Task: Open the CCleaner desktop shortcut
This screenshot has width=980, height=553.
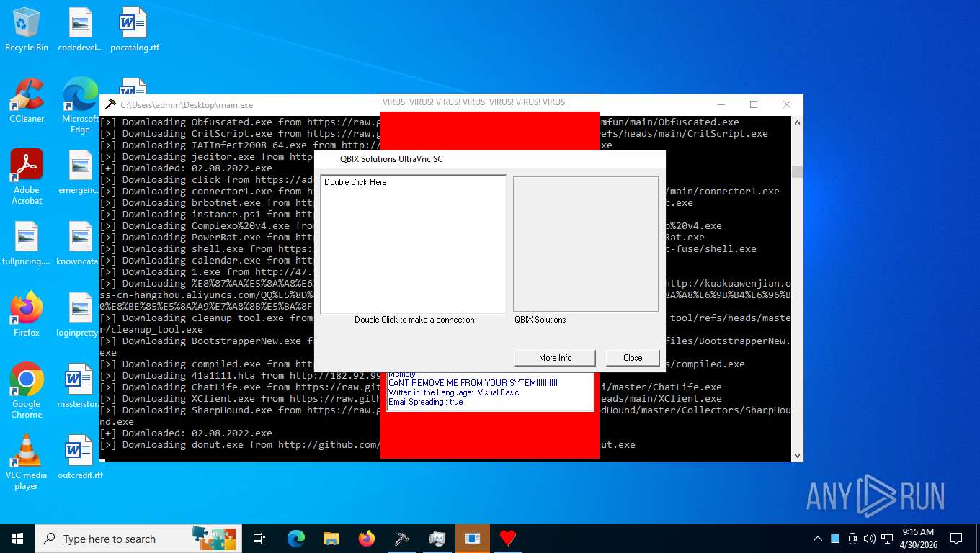Action: pyautogui.click(x=27, y=100)
